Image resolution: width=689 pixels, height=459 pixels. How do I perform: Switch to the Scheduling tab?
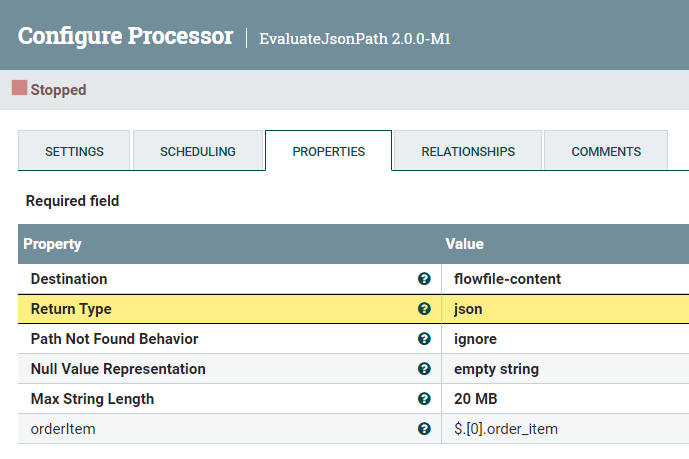click(x=198, y=152)
